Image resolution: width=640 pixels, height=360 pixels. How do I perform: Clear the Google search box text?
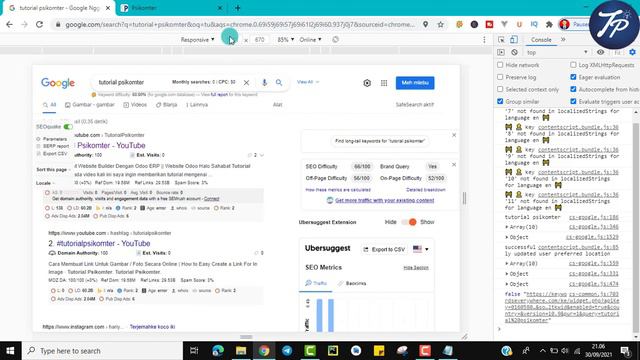pos(247,82)
